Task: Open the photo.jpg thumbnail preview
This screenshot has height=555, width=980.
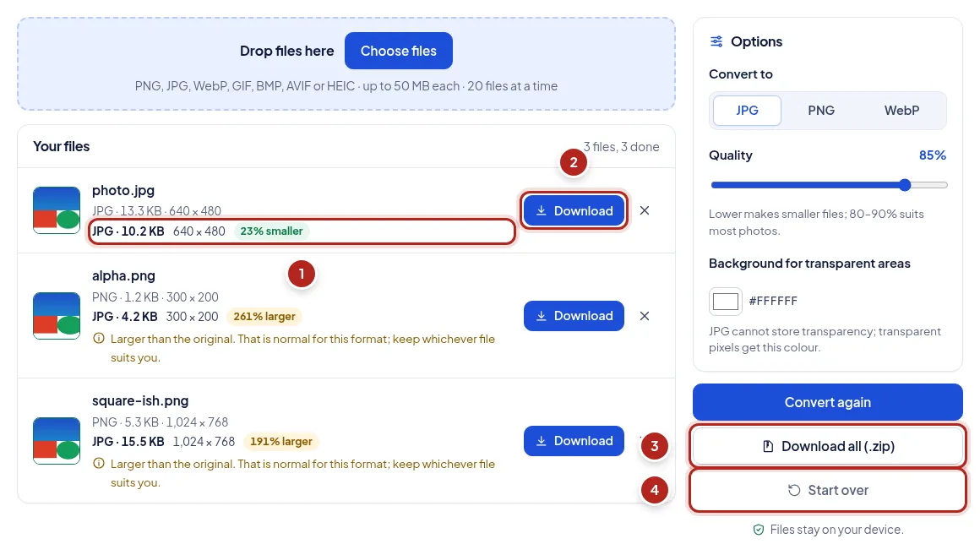Action: click(x=57, y=210)
